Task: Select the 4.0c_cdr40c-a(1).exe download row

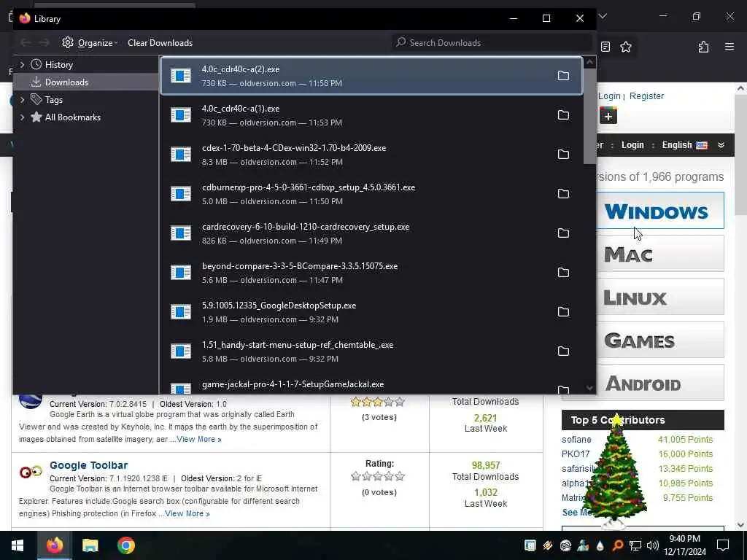Action: pos(371,115)
